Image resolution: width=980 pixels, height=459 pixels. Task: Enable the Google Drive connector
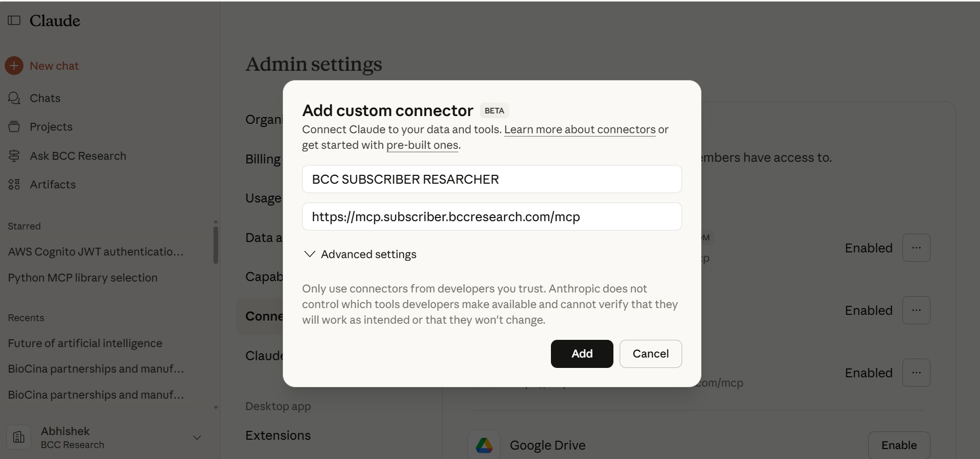898,445
